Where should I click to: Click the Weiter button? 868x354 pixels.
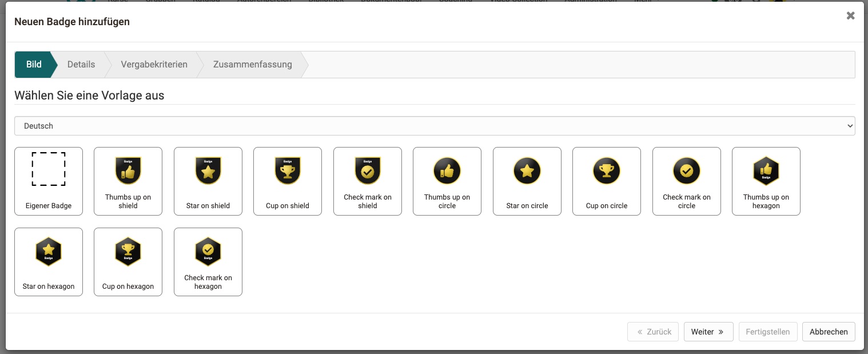click(x=708, y=332)
